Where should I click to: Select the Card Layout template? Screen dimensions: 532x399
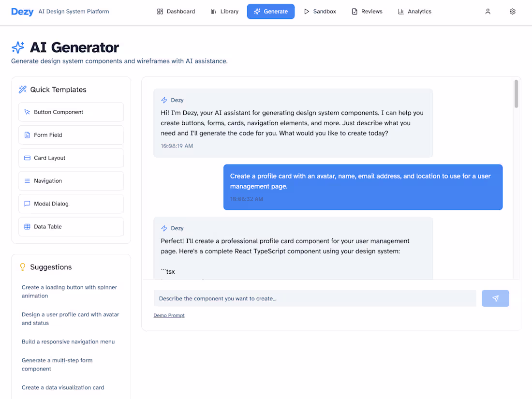click(x=71, y=158)
